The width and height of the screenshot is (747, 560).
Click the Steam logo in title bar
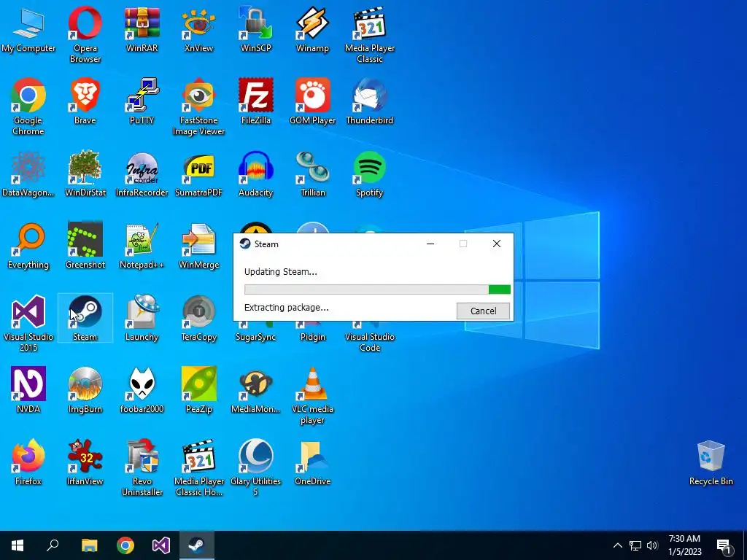(x=245, y=244)
